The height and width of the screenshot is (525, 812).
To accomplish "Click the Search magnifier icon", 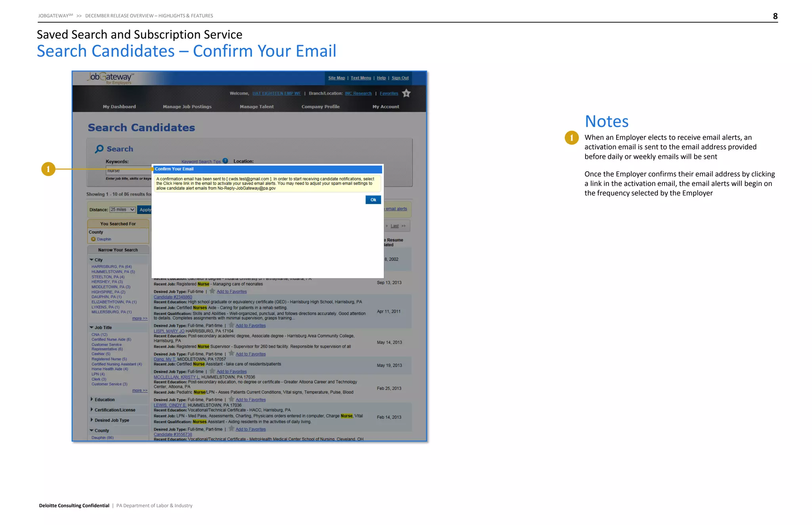I will point(99,149).
